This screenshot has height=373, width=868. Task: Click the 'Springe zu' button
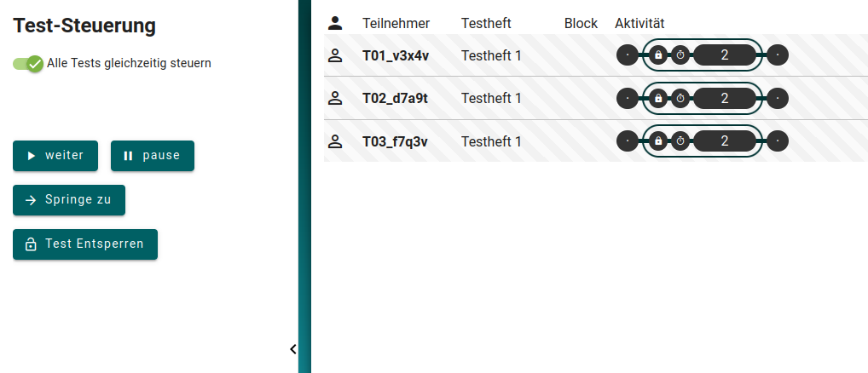click(x=69, y=200)
